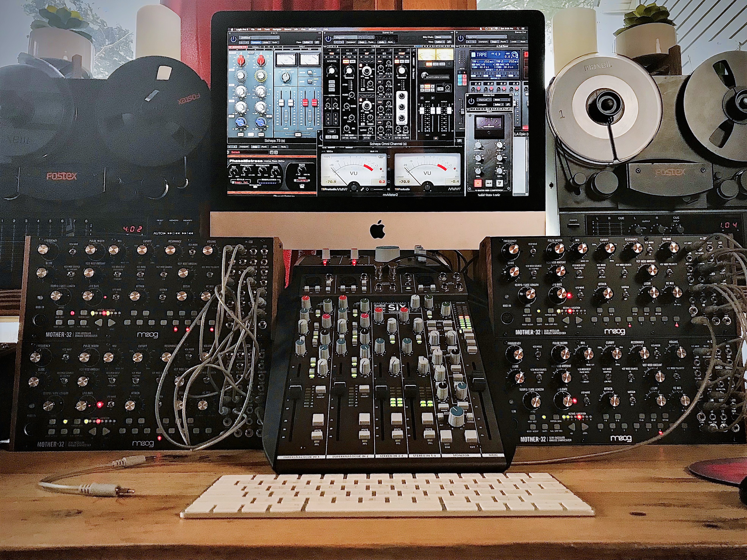Screen dimensions: 747x560
Task: Open the Untitled preset dropdown in Scheps 73
Action: (259, 38)
